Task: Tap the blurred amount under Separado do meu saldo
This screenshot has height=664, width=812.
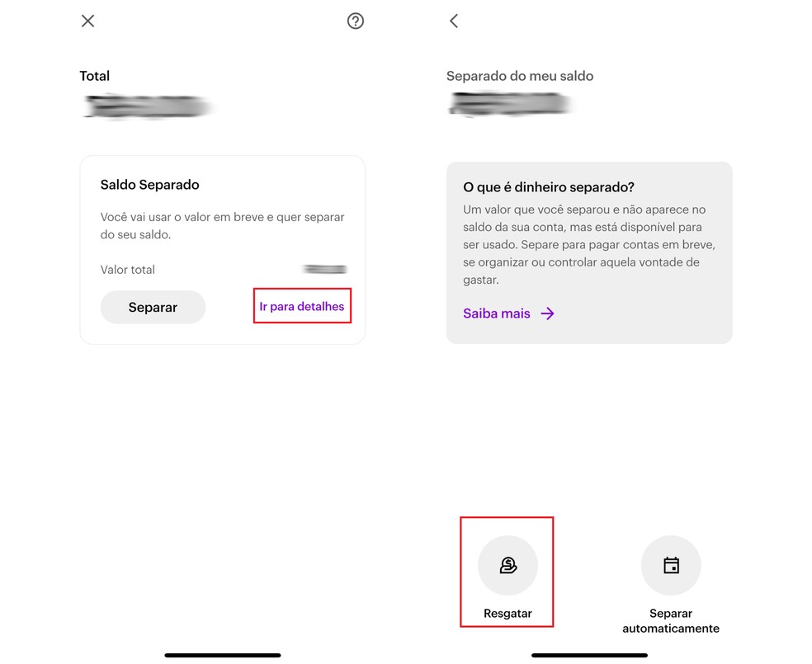Action: pyautogui.click(x=510, y=104)
